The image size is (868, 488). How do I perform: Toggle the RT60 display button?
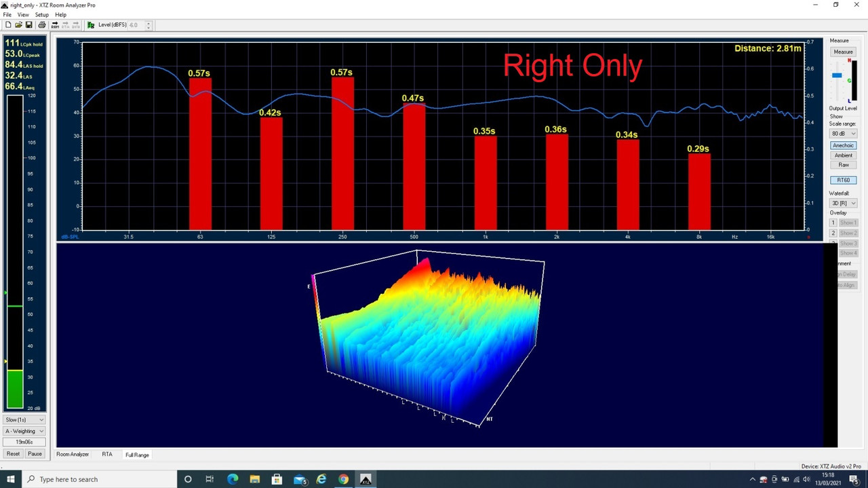pyautogui.click(x=843, y=181)
